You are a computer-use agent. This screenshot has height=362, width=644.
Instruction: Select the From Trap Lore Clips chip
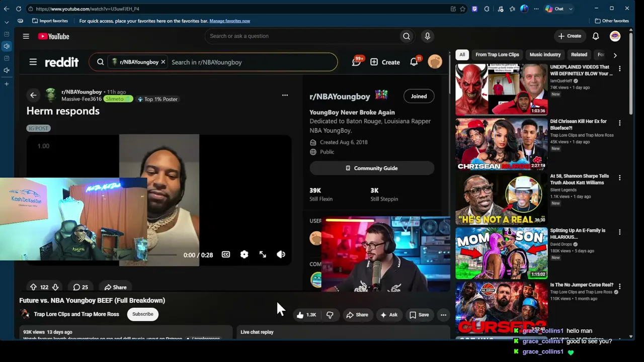coord(497,55)
